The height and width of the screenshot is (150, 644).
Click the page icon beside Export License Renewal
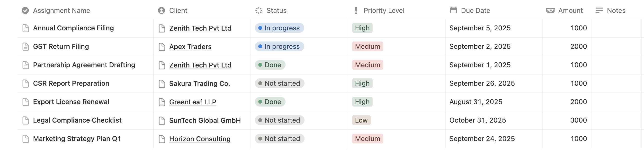pos(26,102)
